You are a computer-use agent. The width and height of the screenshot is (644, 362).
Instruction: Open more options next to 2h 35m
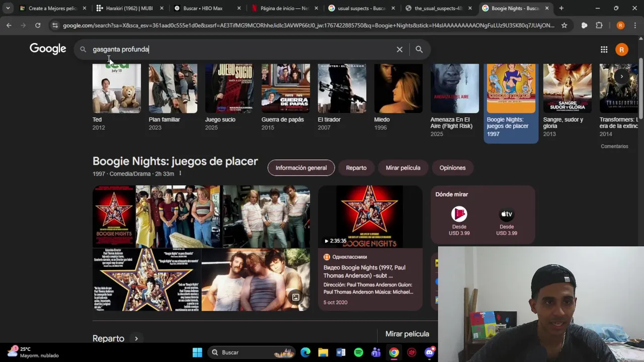coord(180,173)
